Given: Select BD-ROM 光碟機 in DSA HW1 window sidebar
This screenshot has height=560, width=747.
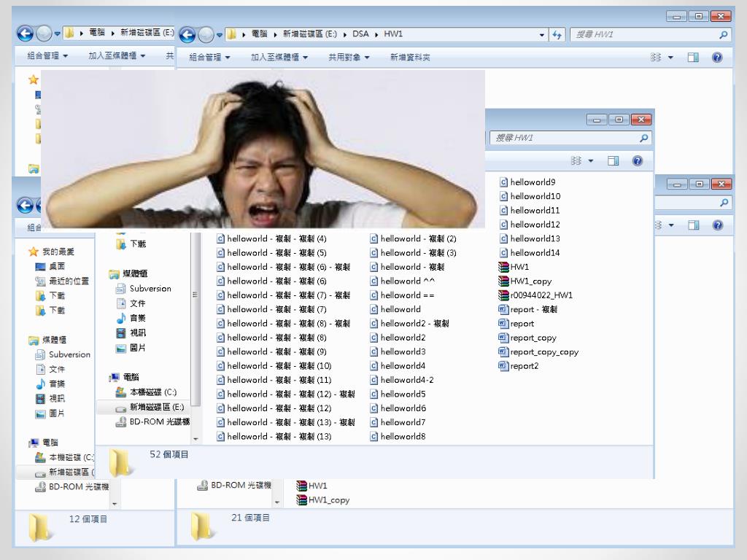Looking at the screenshot, I should (235, 485).
